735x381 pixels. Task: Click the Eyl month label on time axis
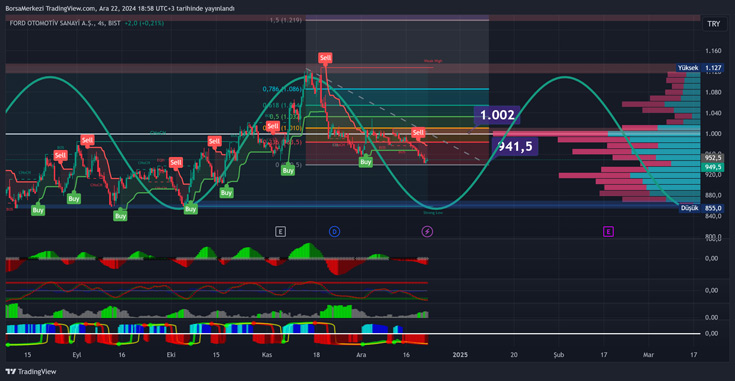[77, 355]
